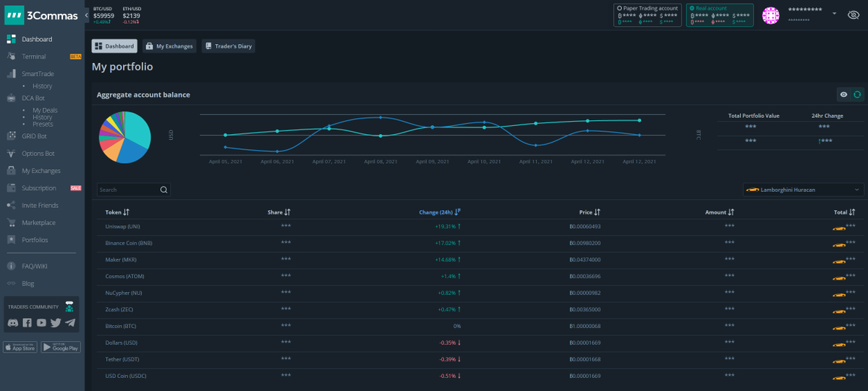
Task: Open the Discord community icon
Action: [13, 323]
